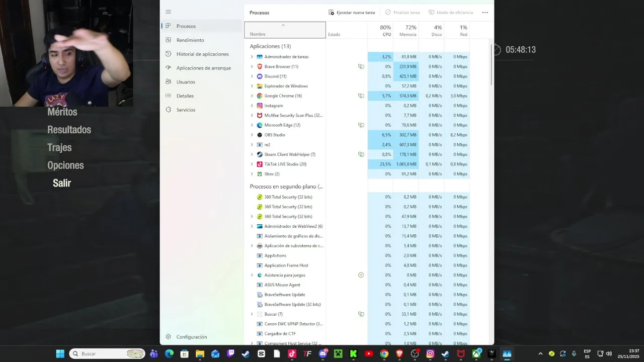Click the microphone tray icon

tap(574, 353)
